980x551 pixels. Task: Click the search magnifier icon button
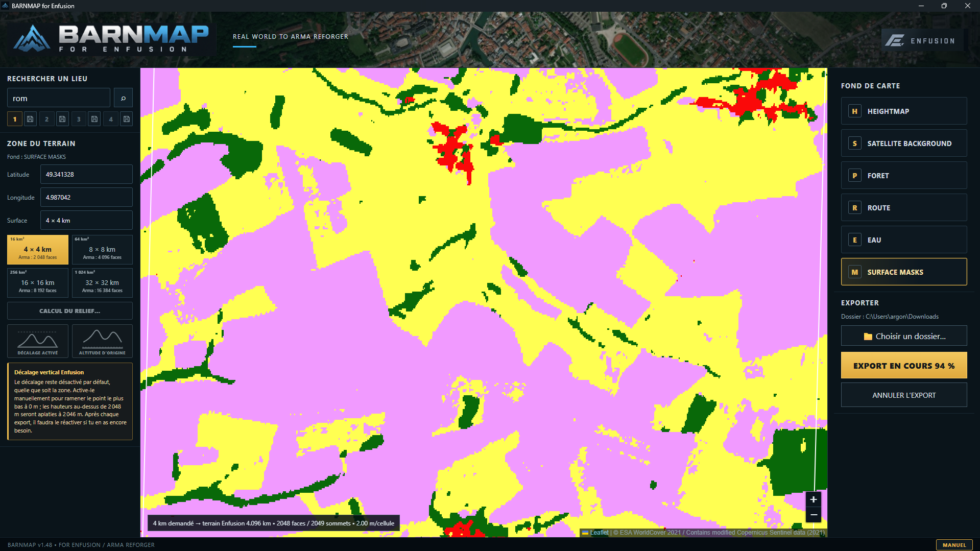(123, 98)
